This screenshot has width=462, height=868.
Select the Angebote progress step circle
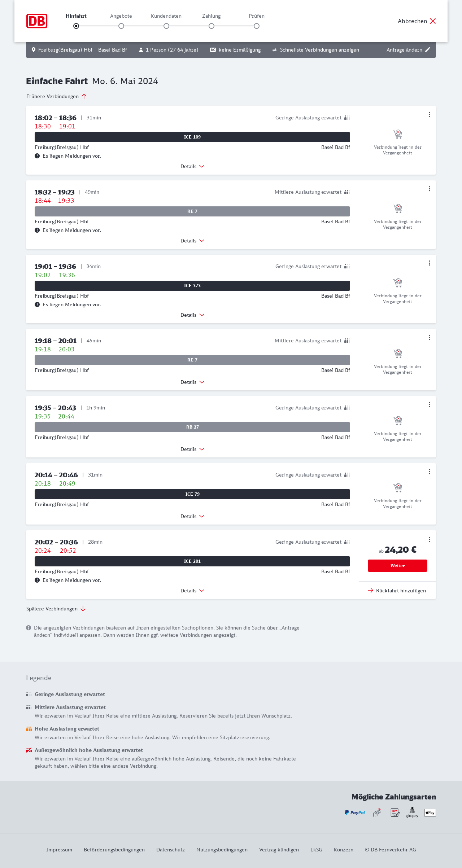[x=121, y=26]
